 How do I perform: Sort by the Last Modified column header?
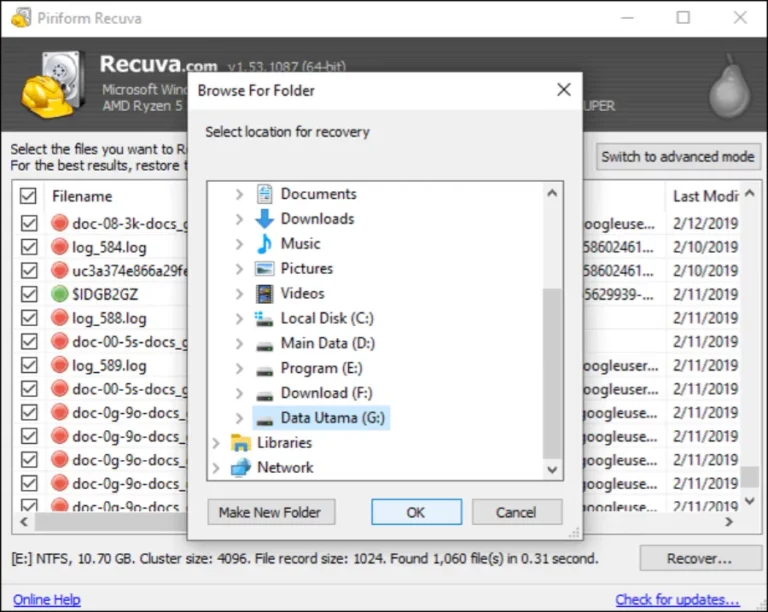[705, 196]
